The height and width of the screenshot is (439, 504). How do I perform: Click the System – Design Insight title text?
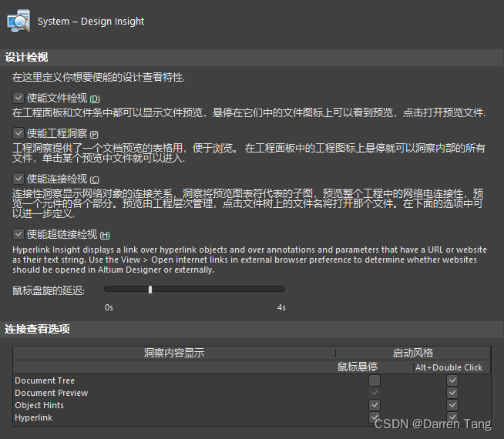[91, 22]
